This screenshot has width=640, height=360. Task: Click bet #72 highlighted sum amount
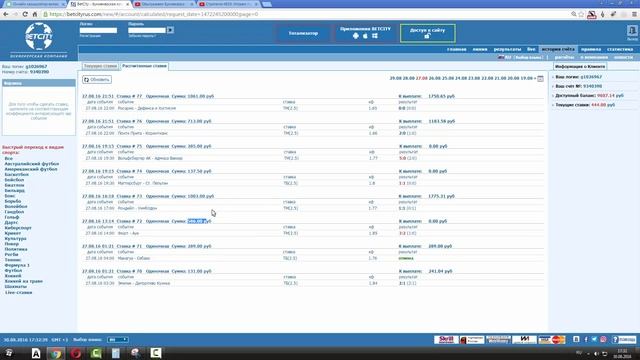(197, 221)
